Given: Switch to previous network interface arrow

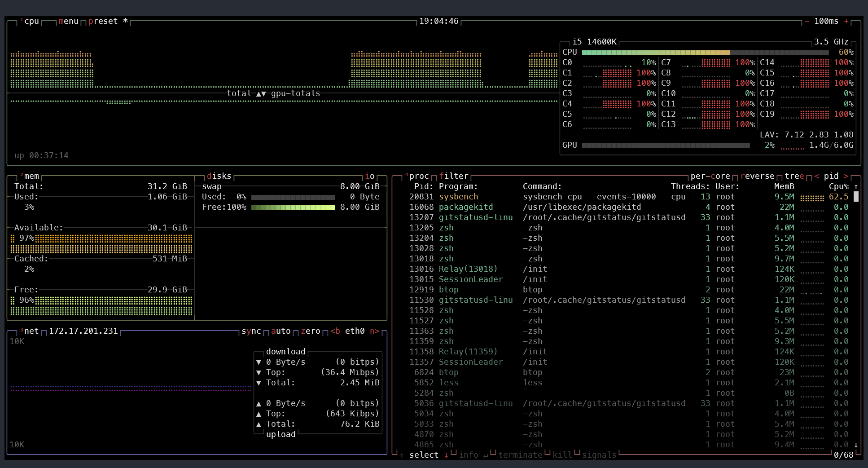Looking at the screenshot, I should (x=335, y=331).
